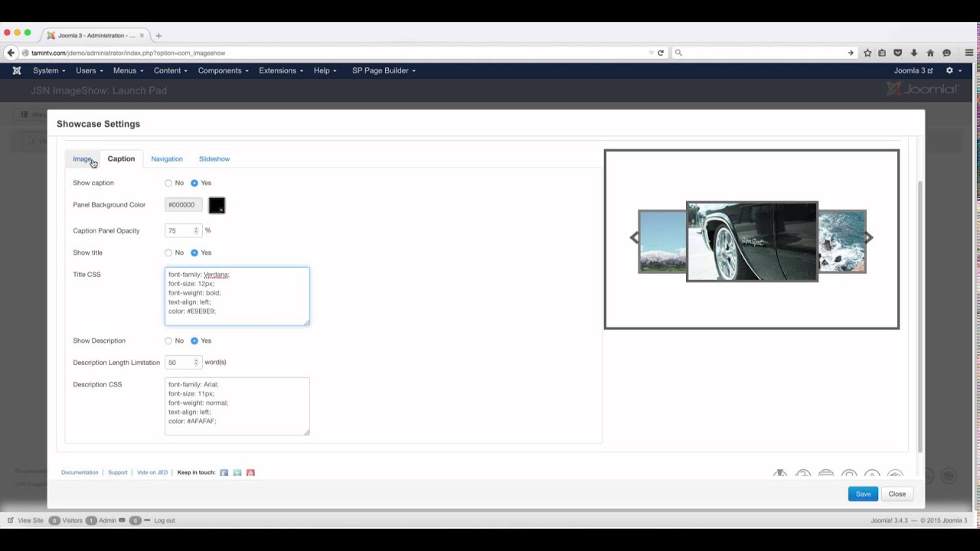Set Show caption to Yes
Image resolution: width=980 pixels, height=551 pixels.
[194, 183]
